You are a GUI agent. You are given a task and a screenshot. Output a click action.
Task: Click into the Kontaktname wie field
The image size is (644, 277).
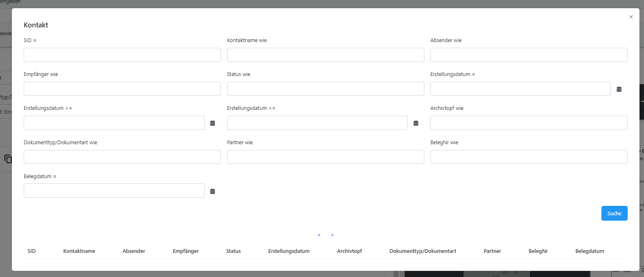pyautogui.click(x=325, y=55)
